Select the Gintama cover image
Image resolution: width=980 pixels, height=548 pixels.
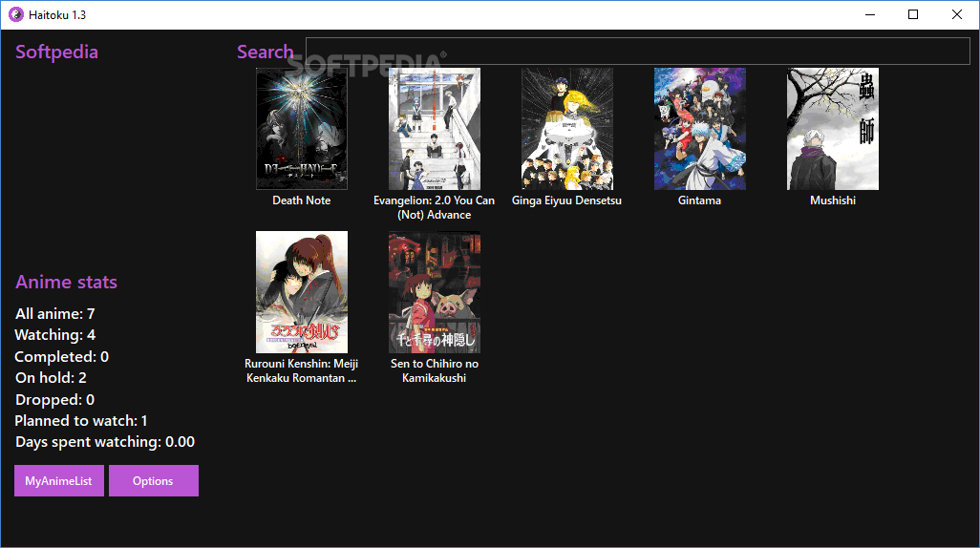[699, 129]
